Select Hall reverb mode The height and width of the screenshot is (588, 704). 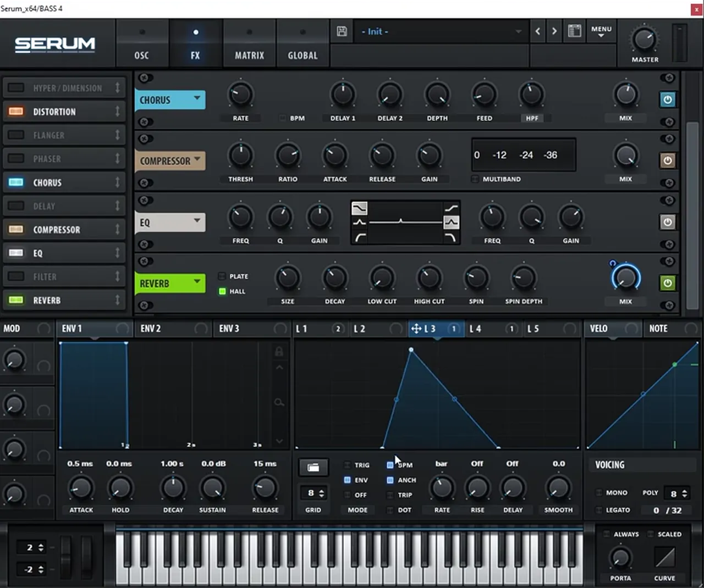[x=222, y=291]
